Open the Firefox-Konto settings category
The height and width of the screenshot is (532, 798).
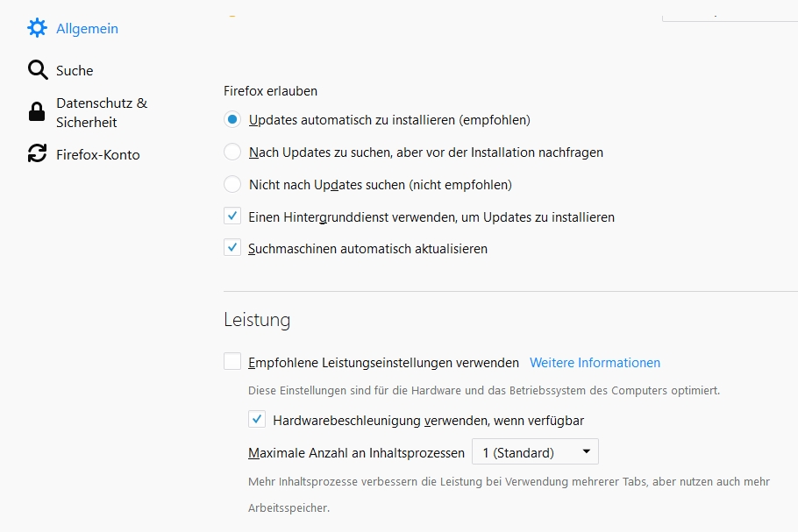point(97,154)
